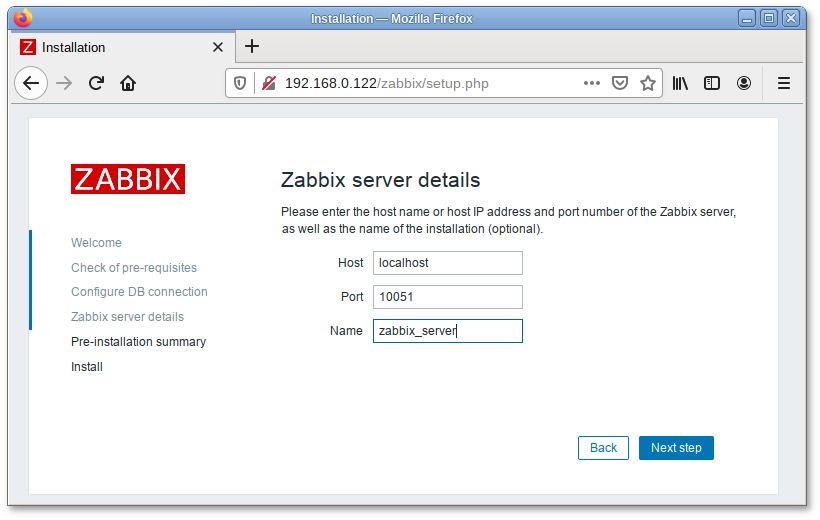820x520 pixels.
Task: Open a new tab with the plus button
Action: 252,46
